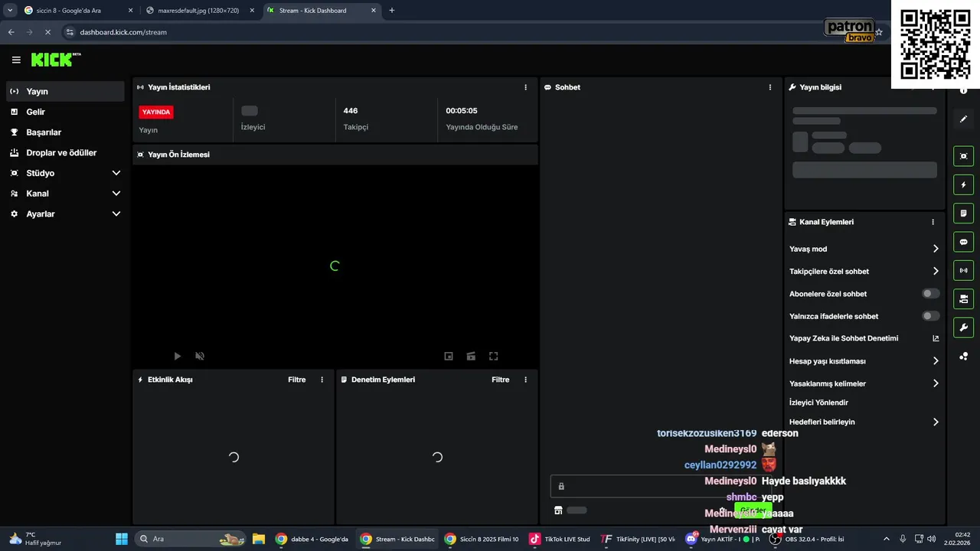Click the YAYINDA live status badge
This screenshot has height=551, width=980.
coord(156,112)
